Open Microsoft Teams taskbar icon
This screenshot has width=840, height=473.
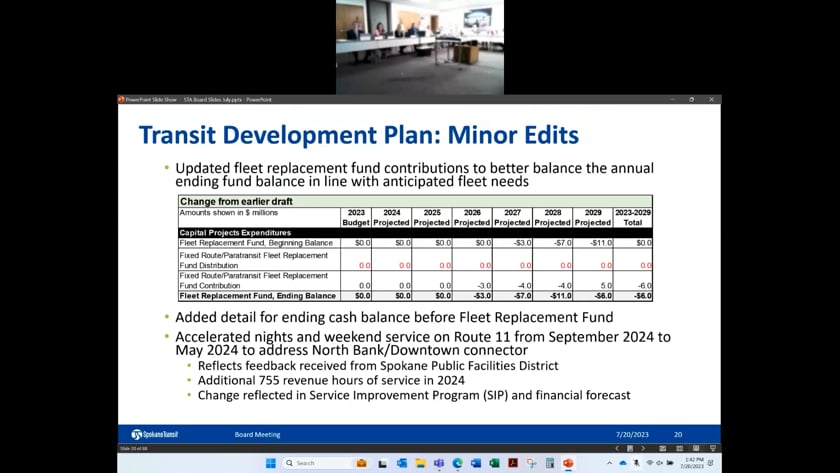[x=439, y=463]
